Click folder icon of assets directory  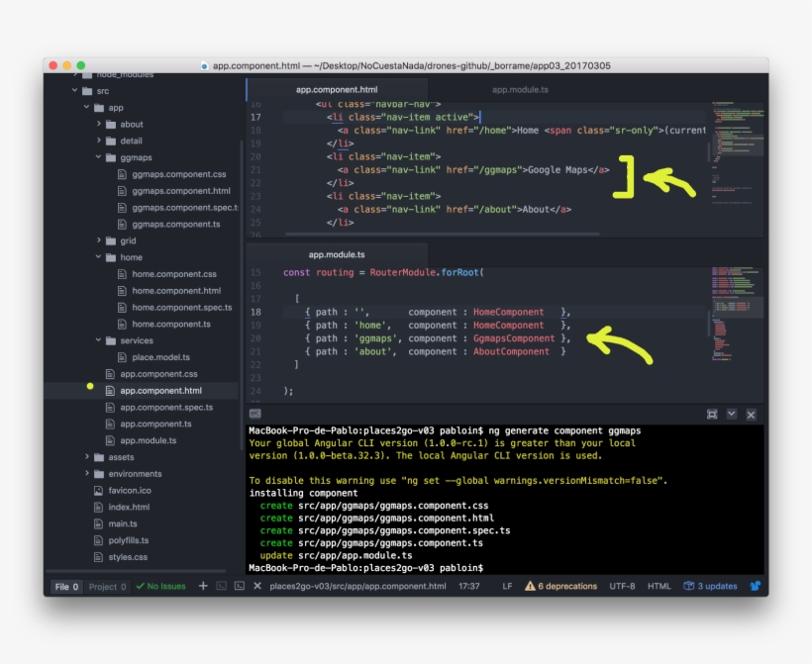99,457
